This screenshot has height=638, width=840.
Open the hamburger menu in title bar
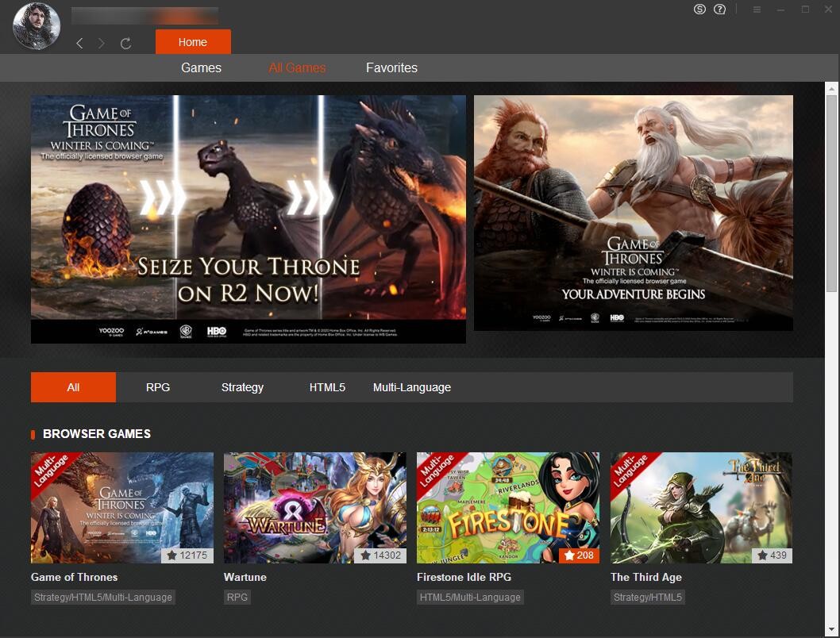click(x=757, y=10)
